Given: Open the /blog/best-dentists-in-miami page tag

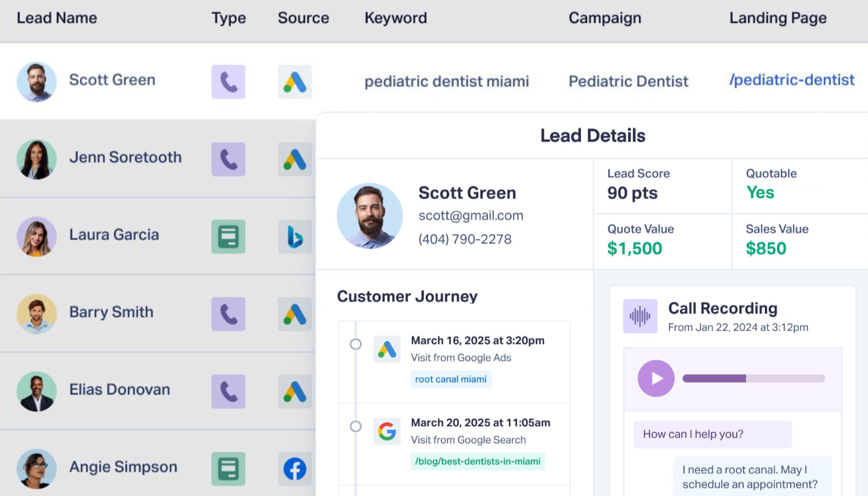Looking at the screenshot, I should coord(477,462).
